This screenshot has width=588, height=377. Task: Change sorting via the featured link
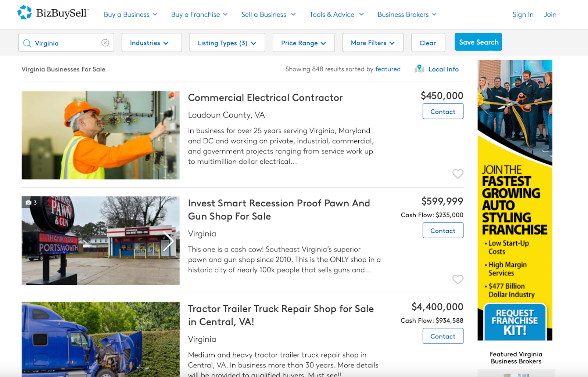(x=388, y=69)
